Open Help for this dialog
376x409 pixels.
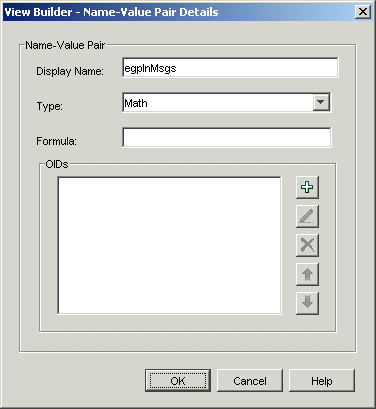click(x=322, y=380)
